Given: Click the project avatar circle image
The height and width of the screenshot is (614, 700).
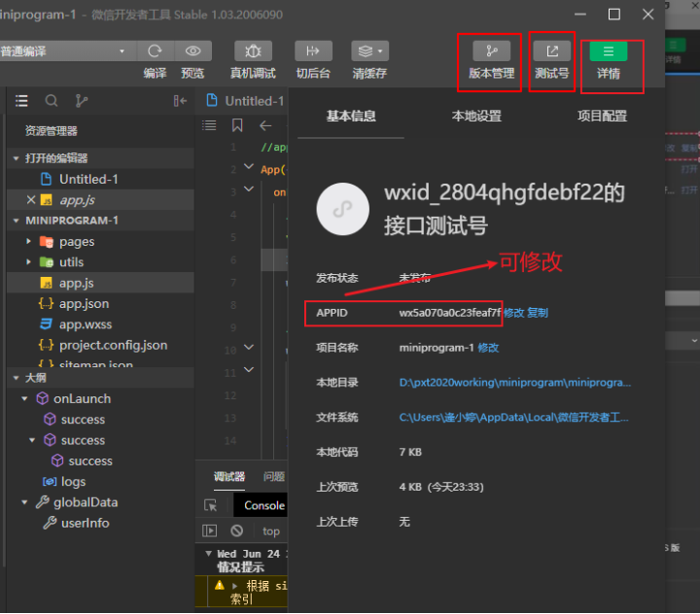Looking at the screenshot, I should [343, 209].
